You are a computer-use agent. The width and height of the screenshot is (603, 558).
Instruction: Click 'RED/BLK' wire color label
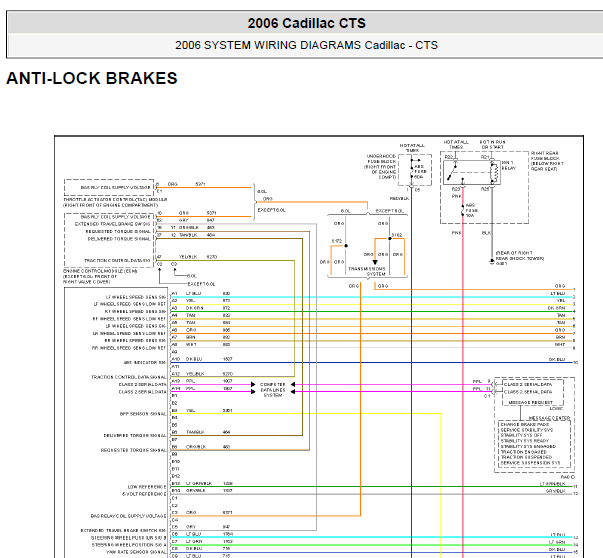[x=399, y=199]
